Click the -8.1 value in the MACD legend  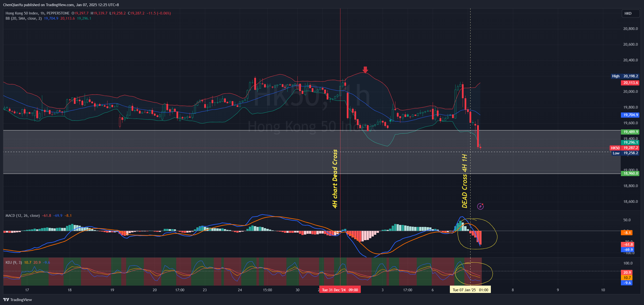[68, 215]
